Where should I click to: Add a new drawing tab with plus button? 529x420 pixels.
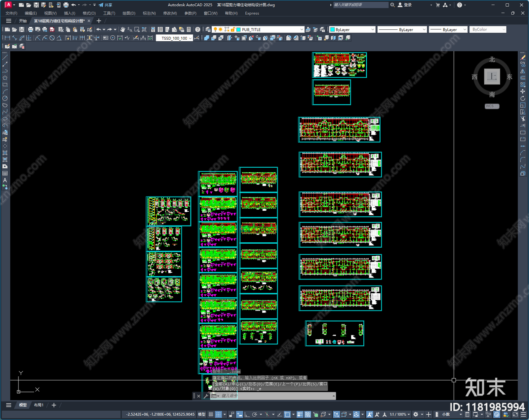[99, 21]
